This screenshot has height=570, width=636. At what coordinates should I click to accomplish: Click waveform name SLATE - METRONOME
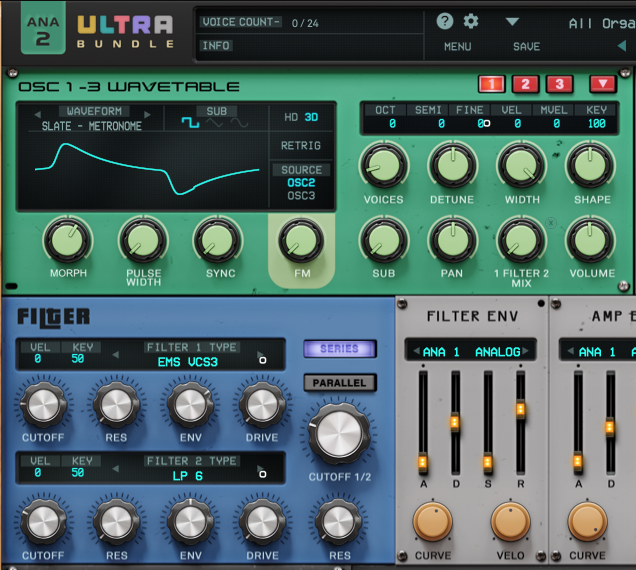click(92, 126)
